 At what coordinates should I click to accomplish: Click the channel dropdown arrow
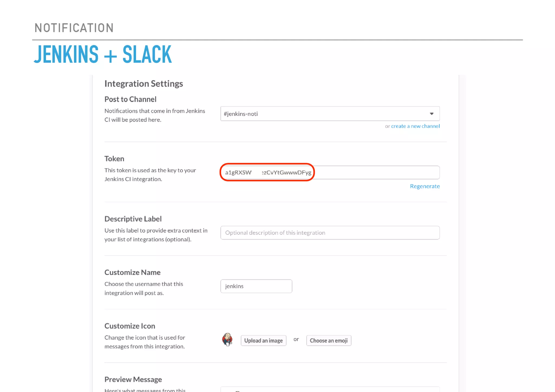click(x=431, y=114)
